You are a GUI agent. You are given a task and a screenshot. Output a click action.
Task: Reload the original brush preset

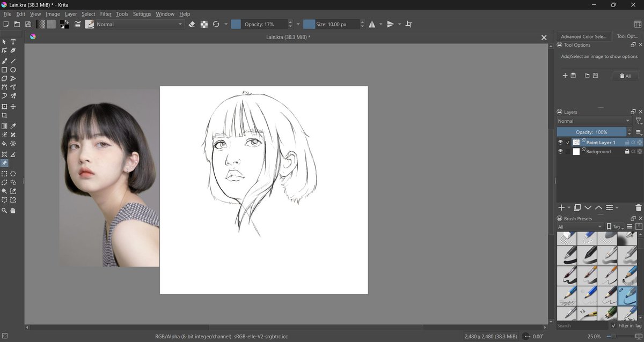coord(216,24)
